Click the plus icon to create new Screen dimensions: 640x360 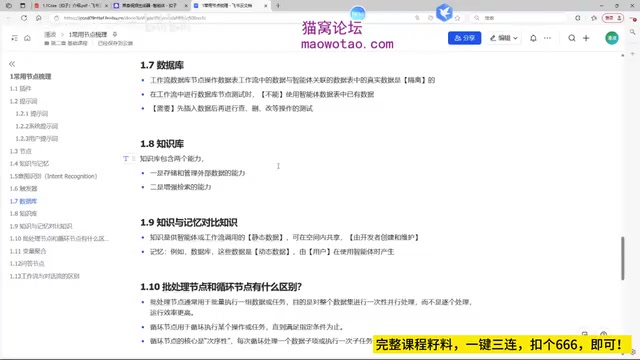click(x=586, y=38)
